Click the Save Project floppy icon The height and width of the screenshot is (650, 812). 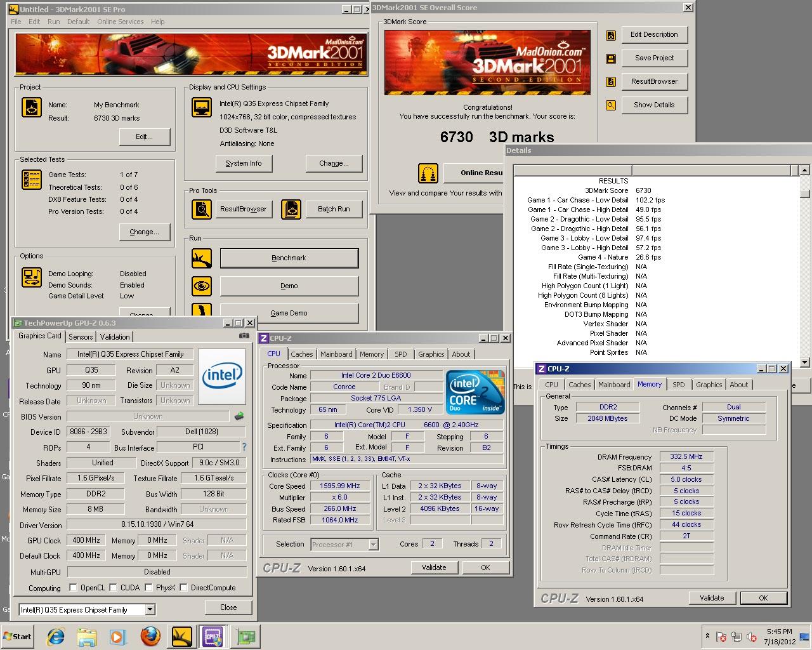pos(611,59)
